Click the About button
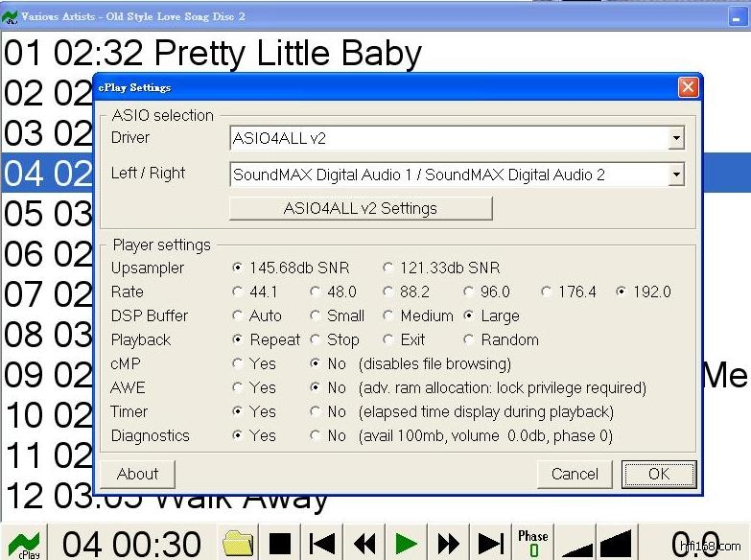This screenshot has height=560, width=751. (137, 474)
